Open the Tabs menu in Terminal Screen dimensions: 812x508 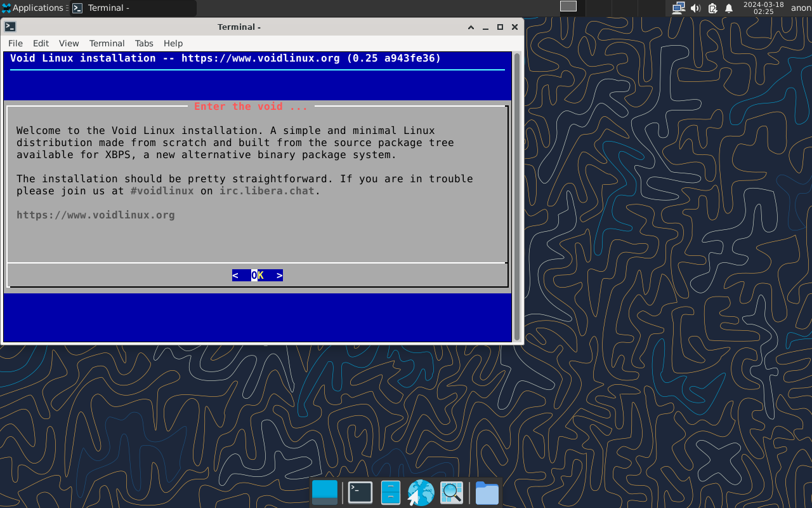(144, 43)
